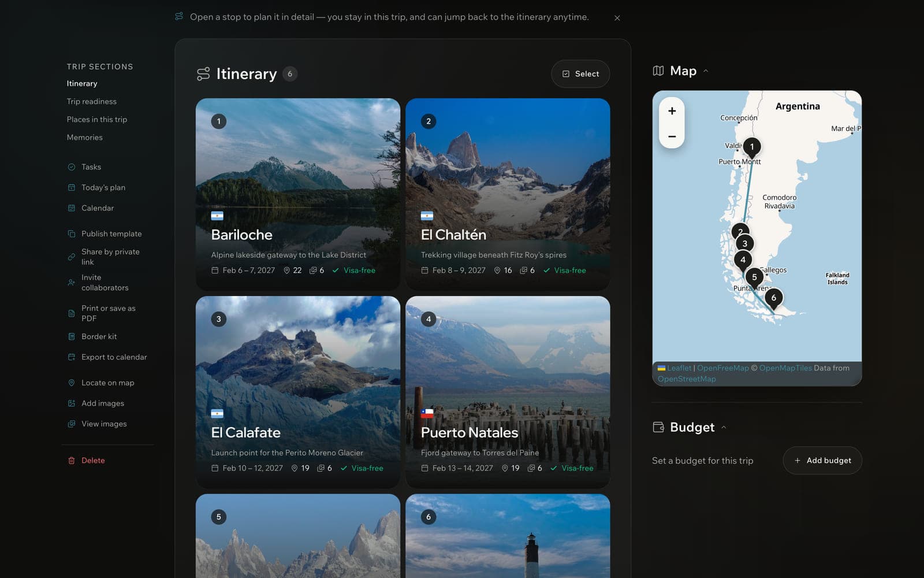Open stop card number 5

pyautogui.click(x=298, y=536)
